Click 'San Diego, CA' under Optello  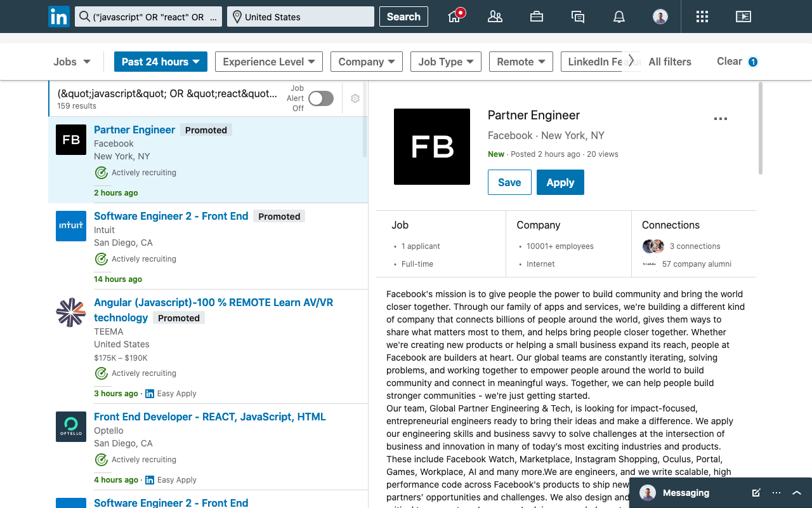[x=123, y=443]
